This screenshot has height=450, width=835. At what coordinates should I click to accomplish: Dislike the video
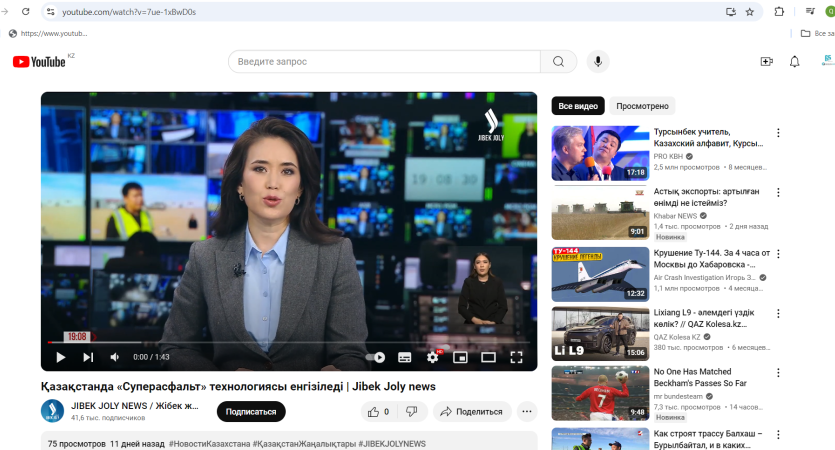tap(412, 412)
